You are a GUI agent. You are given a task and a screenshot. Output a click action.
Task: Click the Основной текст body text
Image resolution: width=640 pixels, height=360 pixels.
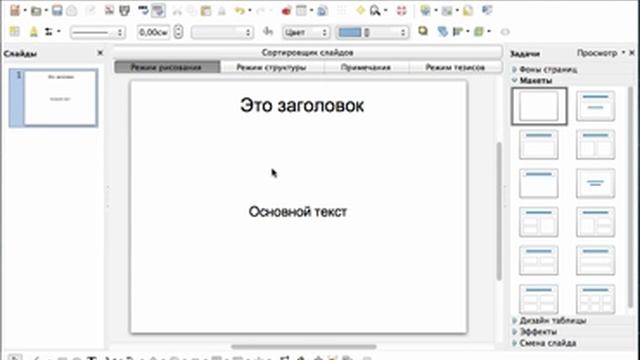(x=298, y=212)
